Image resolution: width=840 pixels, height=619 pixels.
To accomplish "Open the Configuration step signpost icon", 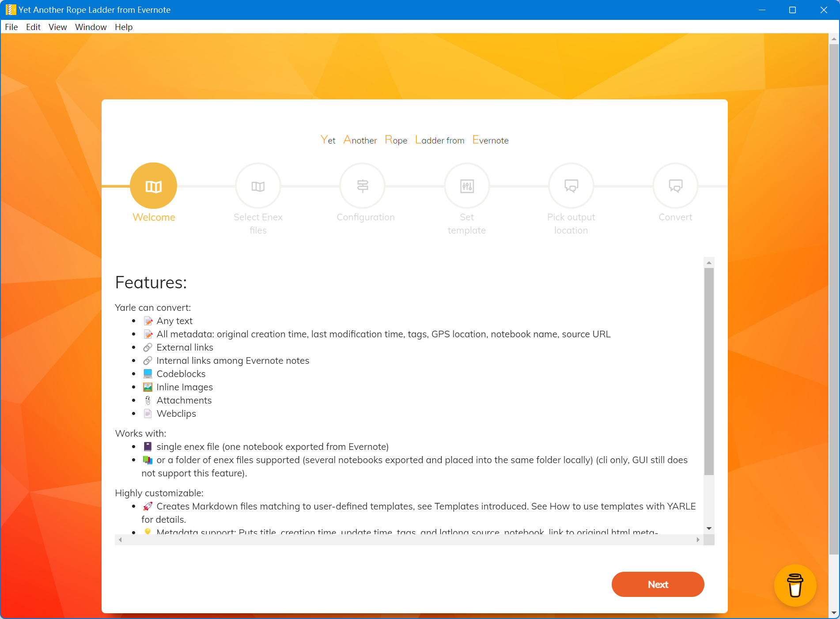I will click(362, 186).
